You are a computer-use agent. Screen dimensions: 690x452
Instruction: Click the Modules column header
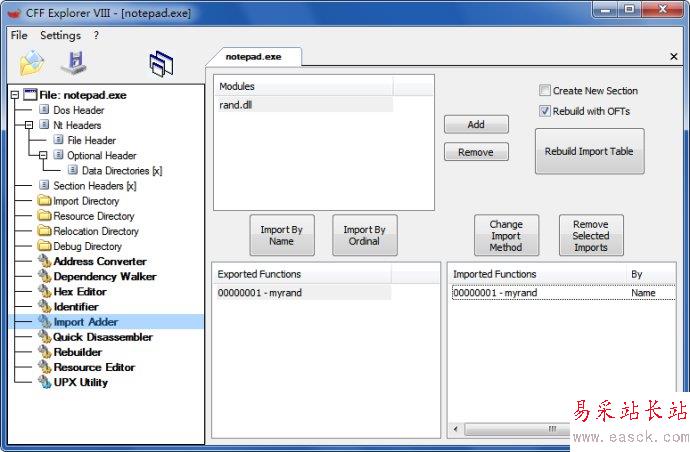point(304,86)
